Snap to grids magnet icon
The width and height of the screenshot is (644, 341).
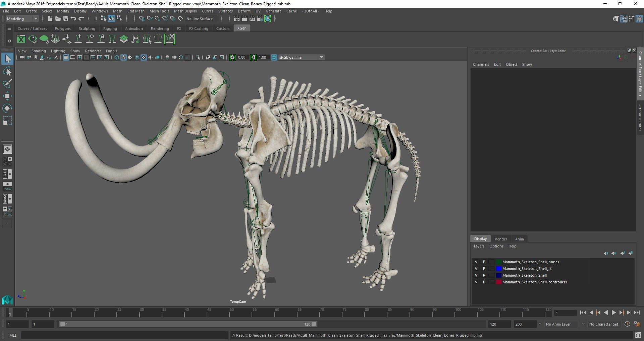(x=142, y=19)
